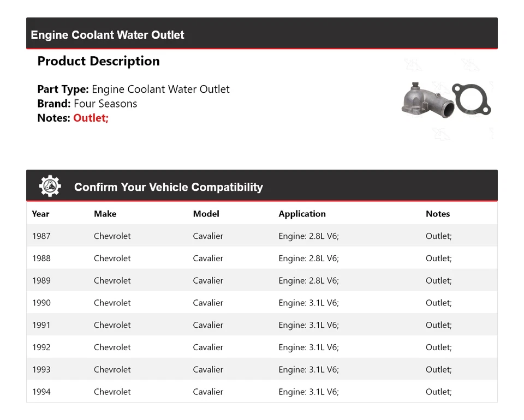This screenshot has height=420, width=524.
Task: Sort by the Year column header
Action: pyautogui.click(x=40, y=214)
